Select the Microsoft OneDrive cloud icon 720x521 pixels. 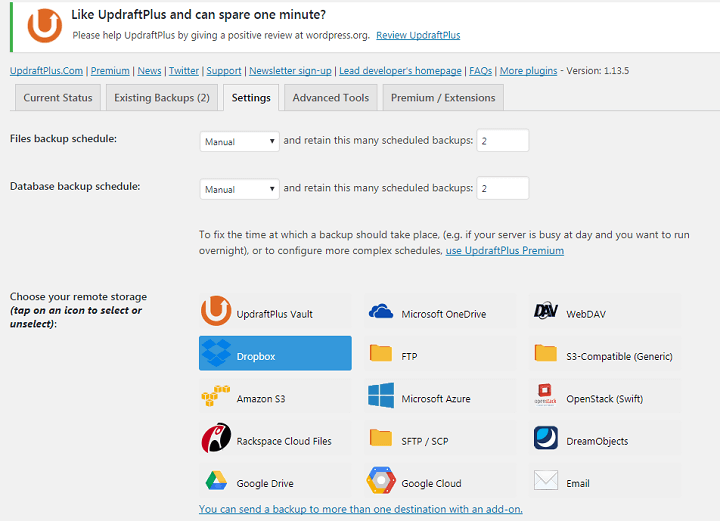click(x=381, y=312)
